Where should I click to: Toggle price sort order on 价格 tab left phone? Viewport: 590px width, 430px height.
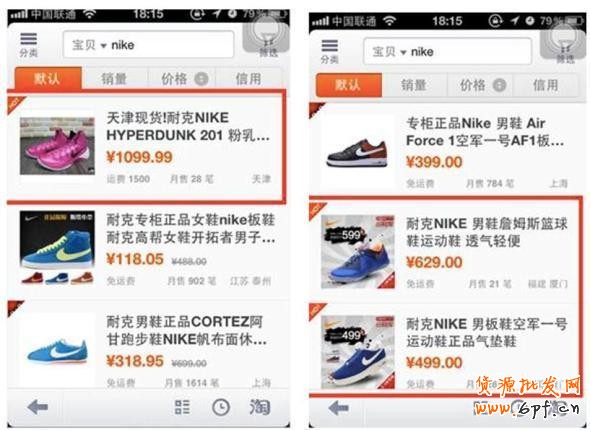coord(182,79)
